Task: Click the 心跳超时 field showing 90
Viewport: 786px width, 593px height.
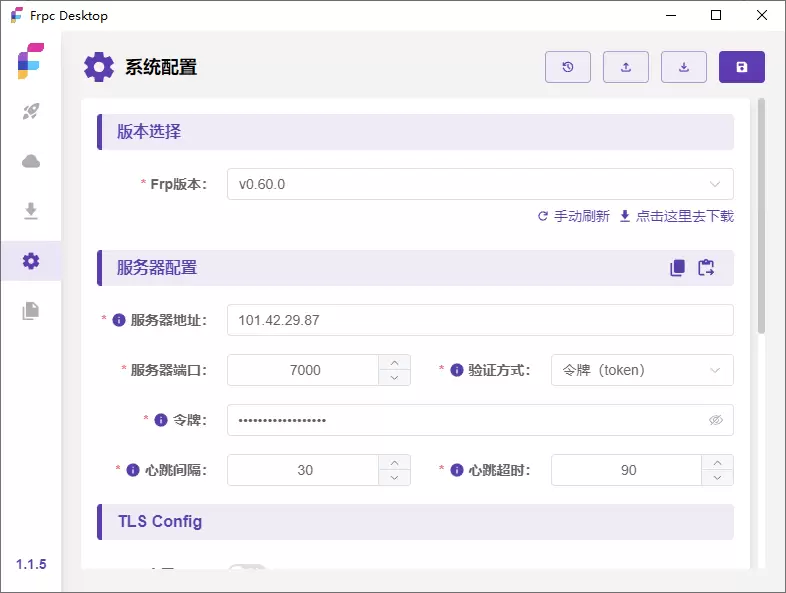Action: 627,470
